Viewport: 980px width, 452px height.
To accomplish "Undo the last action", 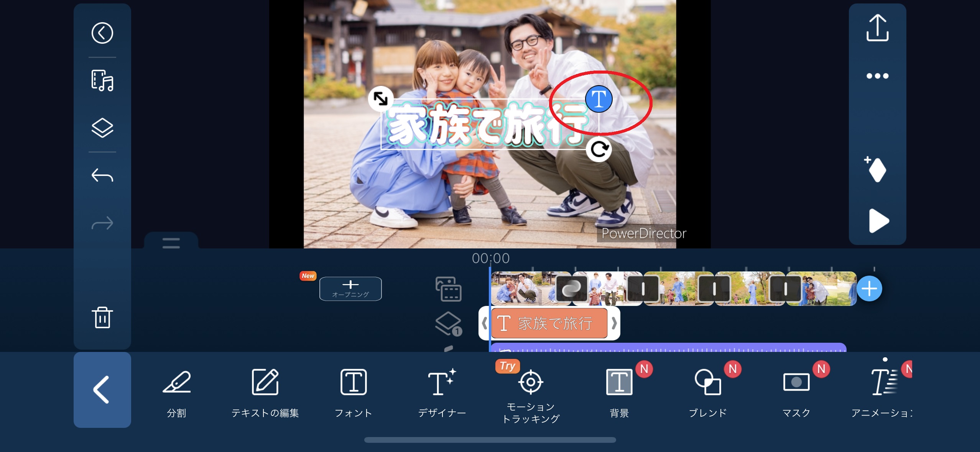I will point(102,176).
